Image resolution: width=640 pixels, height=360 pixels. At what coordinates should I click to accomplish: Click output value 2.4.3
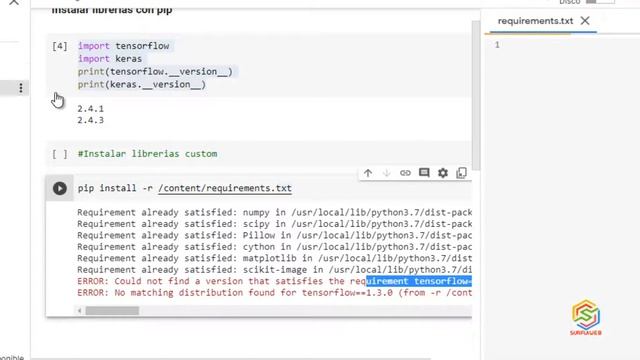pyautogui.click(x=91, y=120)
